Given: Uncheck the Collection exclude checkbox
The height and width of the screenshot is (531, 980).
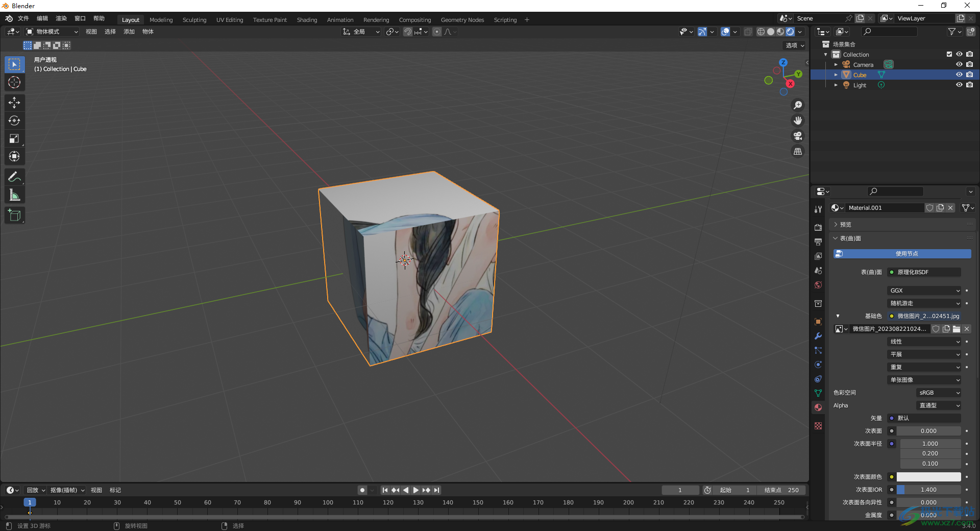Looking at the screenshot, I should (949, 54).
